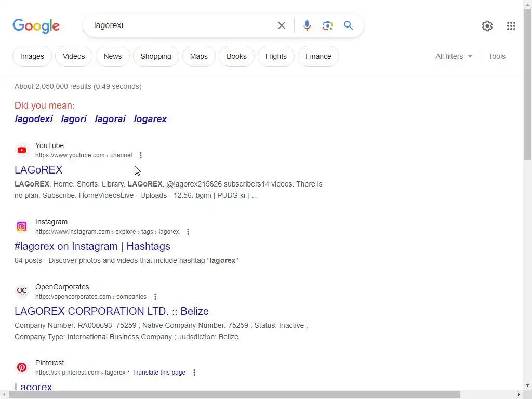This screenshot has height=399, width=532.
Task: Click the Instagram site name label
Action: pos(51,222)
